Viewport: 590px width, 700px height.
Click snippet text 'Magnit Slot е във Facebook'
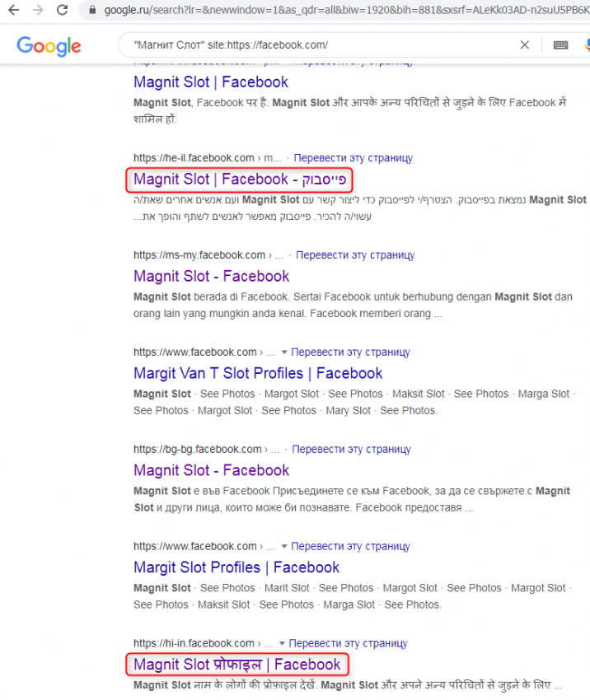point(202,491)
